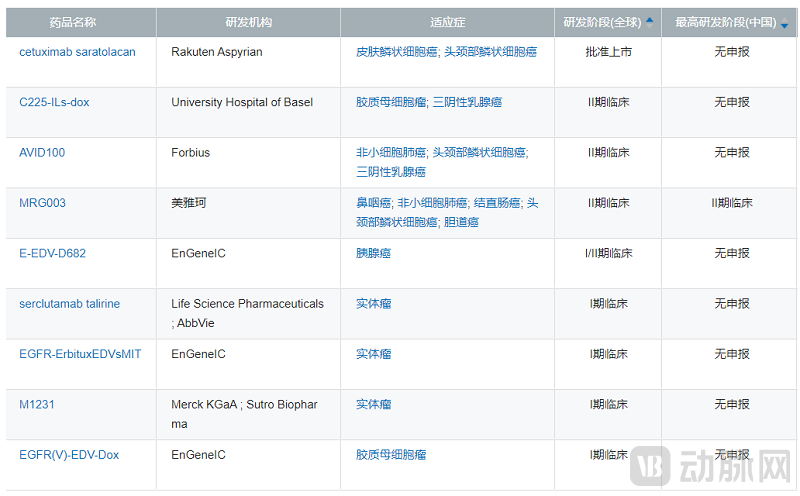The image size is (800, 496).
Task: Select II期临床 China stage for MRG003
Action: point(732,203)
